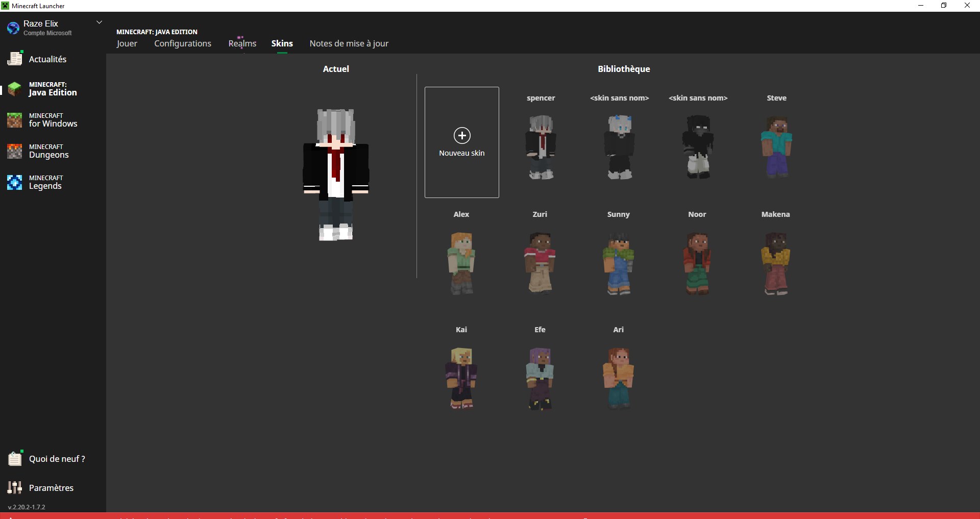Screen dimensions: 980x519
Task: Close the Minecraft Launcher window
Action: [x=967, y=6]
